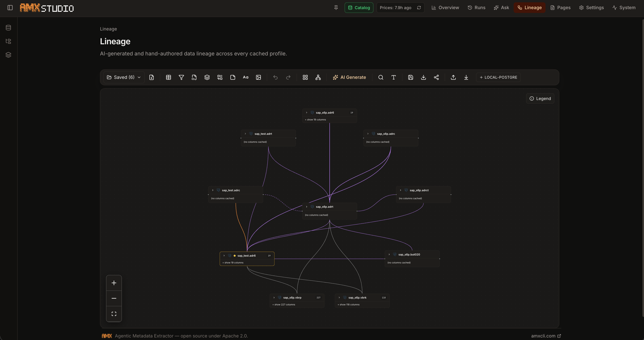Go to the Overview tab
Screen dimensions: 644x340
point(445,7)
